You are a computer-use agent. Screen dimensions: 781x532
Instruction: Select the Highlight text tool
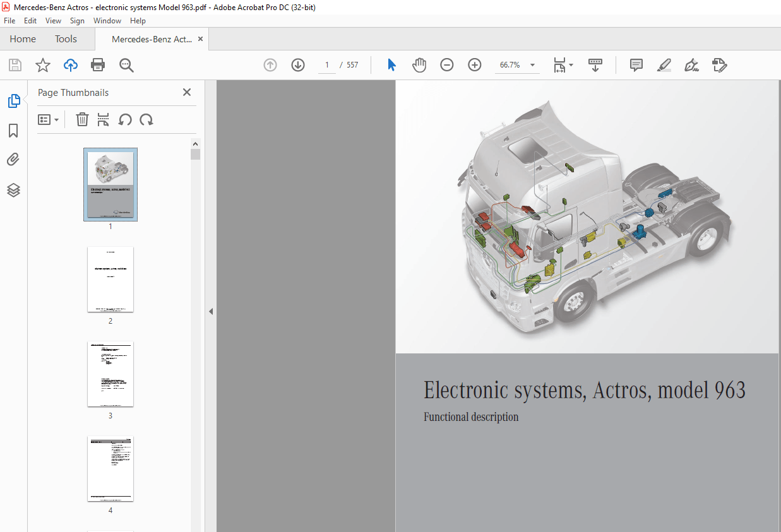[x=664, y=65]
